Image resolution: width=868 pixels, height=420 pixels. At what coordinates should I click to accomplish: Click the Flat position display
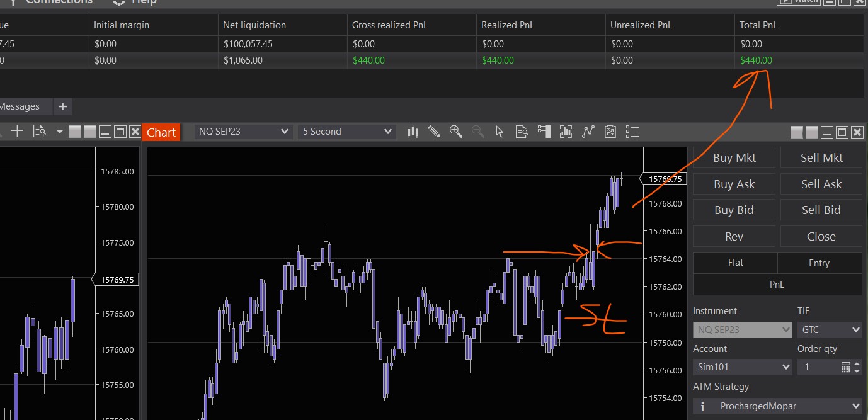[735, 263]
